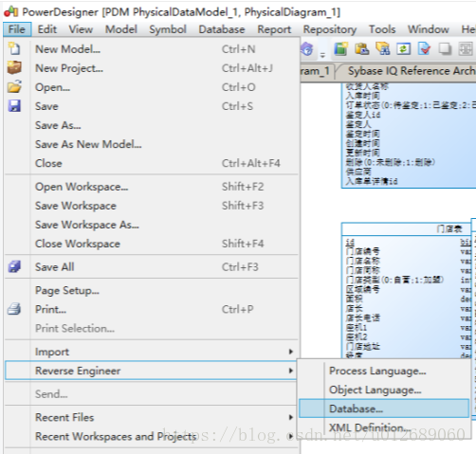
Task: Choose Process Language... in submenu
Action: point(384,371)
